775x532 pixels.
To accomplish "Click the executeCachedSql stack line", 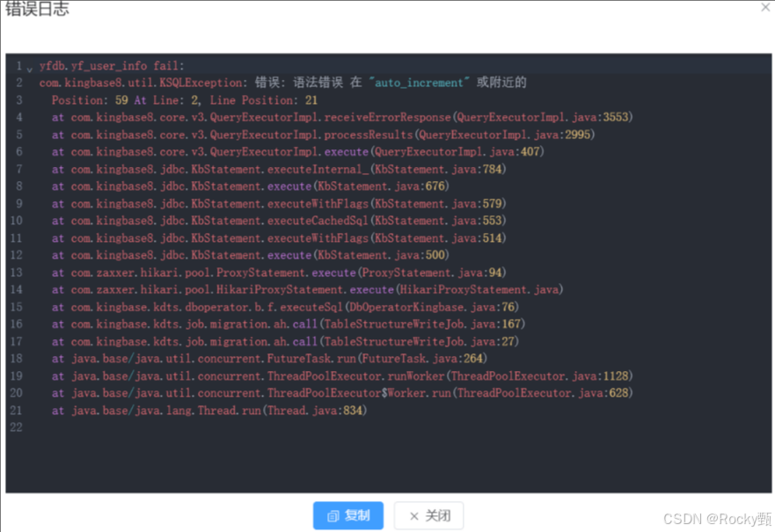I will click(x=279, y=221).
